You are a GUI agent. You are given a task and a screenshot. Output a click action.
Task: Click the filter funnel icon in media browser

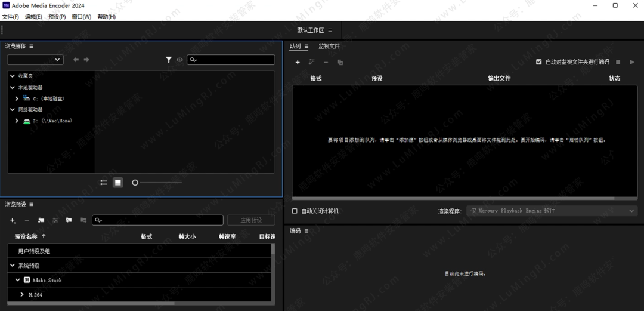[x=169, y=60]
